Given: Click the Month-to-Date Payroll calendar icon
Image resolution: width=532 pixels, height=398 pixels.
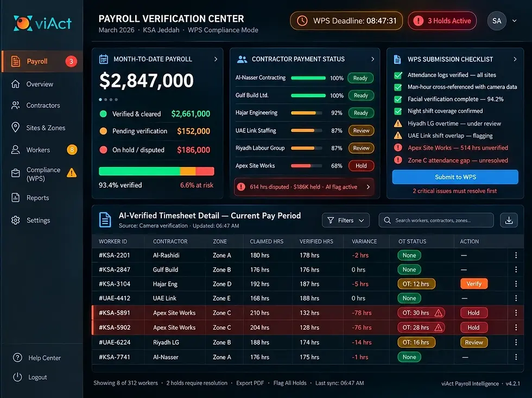Looking at the screenshot, I should (104, 59).
